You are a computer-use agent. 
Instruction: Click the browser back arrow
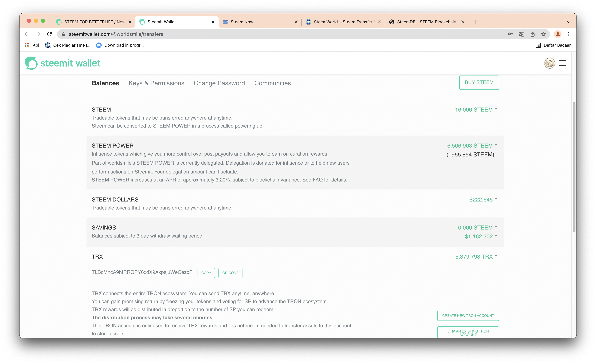point(27,34)
